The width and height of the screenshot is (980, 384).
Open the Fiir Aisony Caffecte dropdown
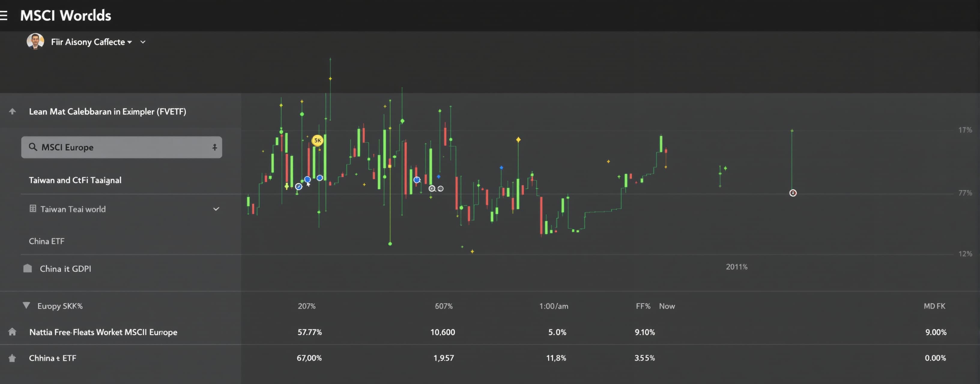tap(91, 42)
